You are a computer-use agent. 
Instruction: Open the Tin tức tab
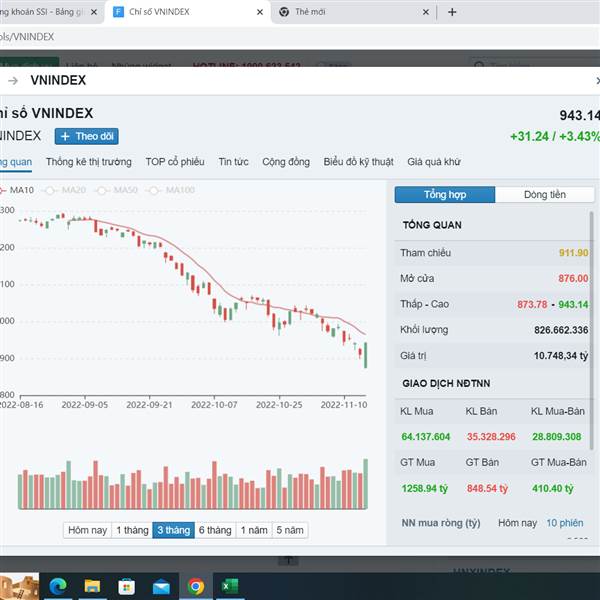pos(233,162)
